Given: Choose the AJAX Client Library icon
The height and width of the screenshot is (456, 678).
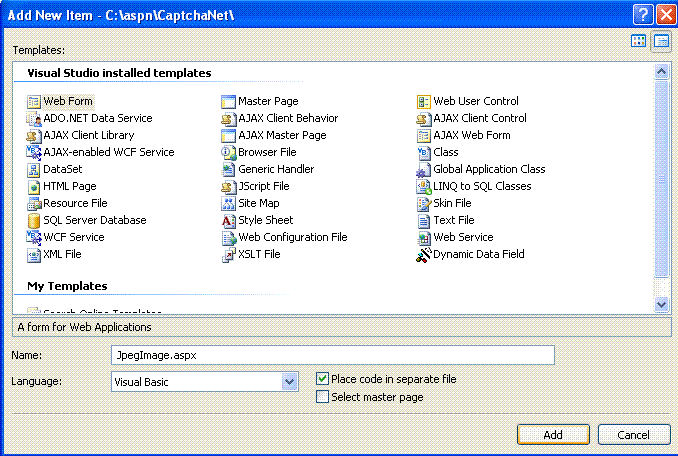Looking at the screenshot, I should click(x=34, y=136).
